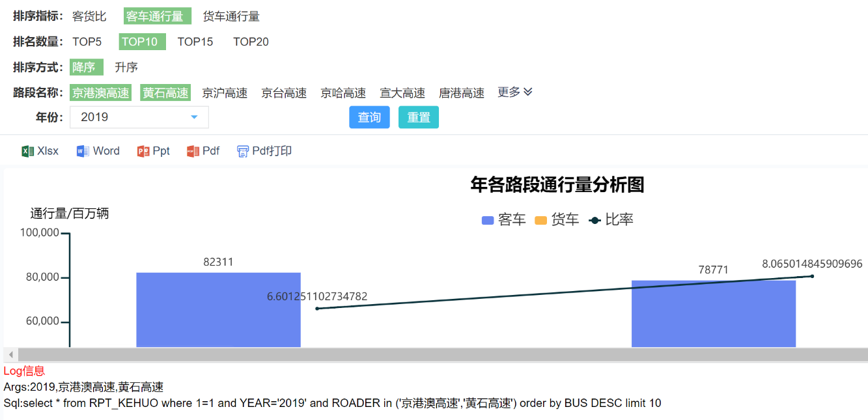Toggle 京沪高速 road filter
This screenshot has height=420, width=868.
[225, 92]
